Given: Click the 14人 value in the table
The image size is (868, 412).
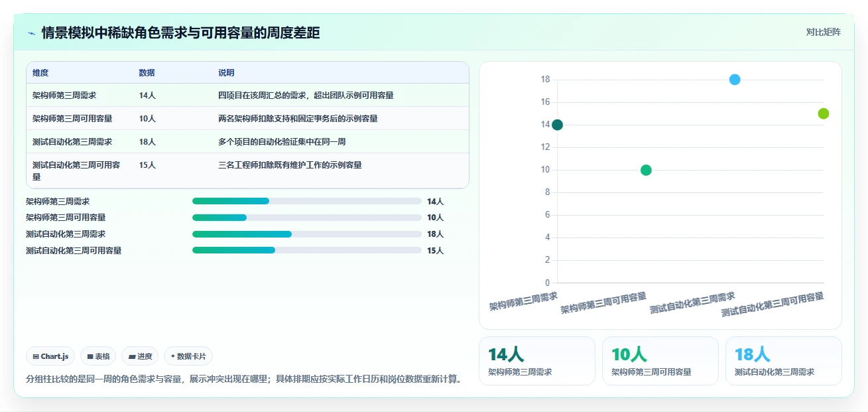Looking at the screenshot, I should 147,96.
